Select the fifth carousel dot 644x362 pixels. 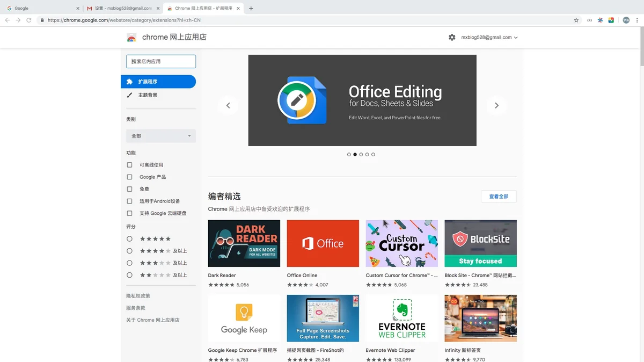(x=374, y=155)
